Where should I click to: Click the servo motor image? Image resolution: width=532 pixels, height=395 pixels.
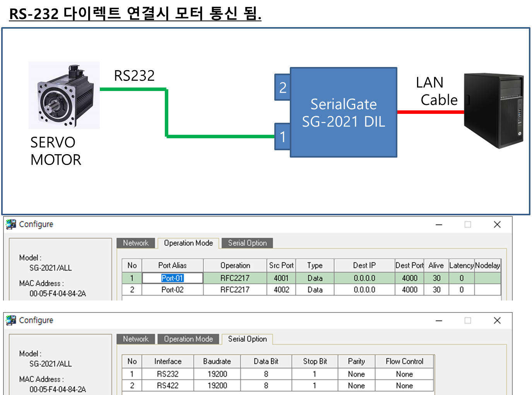64,95
